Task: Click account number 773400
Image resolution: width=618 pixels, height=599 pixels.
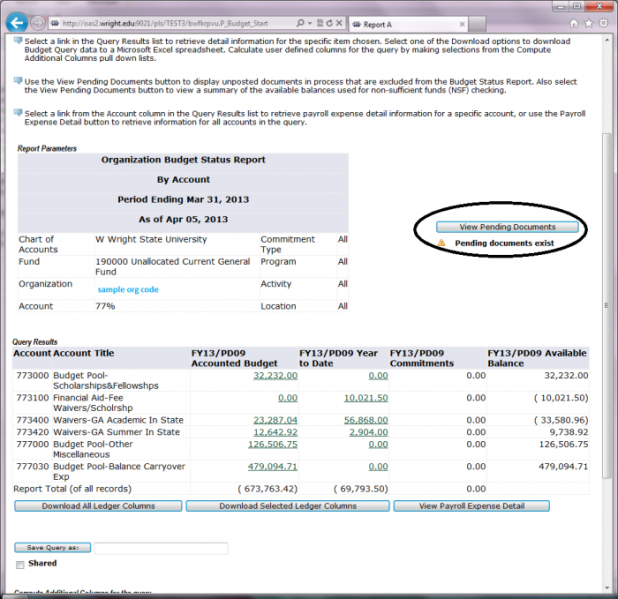Action: click(32, 420)
